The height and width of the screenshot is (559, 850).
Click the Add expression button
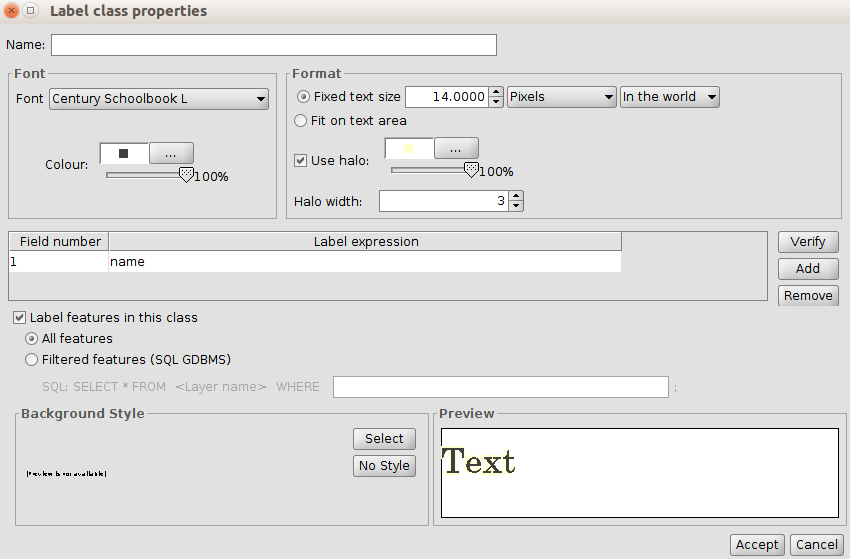[x=807, y=268]
